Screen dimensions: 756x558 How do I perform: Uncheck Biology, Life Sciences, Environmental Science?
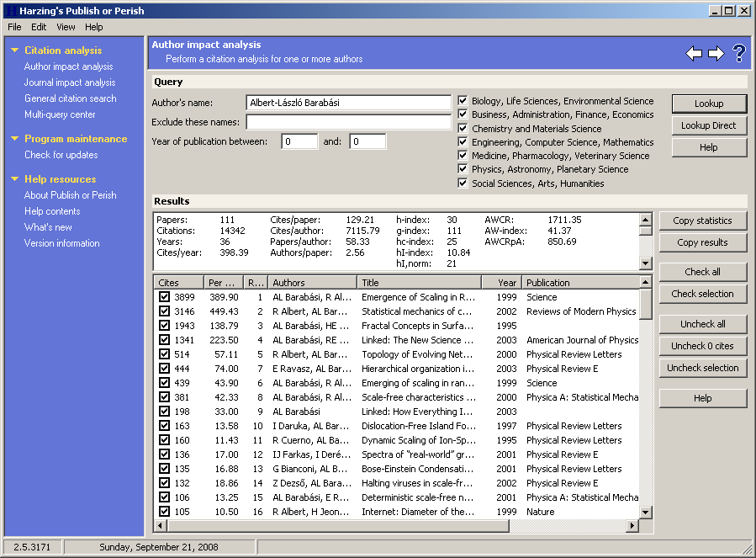(x=463, y=101)
